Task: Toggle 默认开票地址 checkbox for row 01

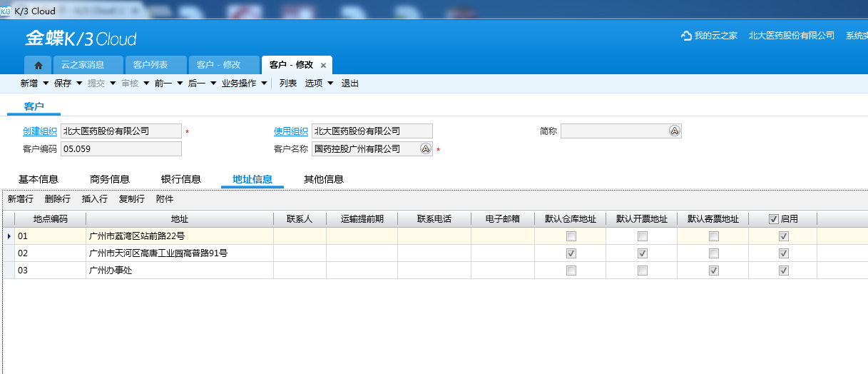Action: (643, 236)
